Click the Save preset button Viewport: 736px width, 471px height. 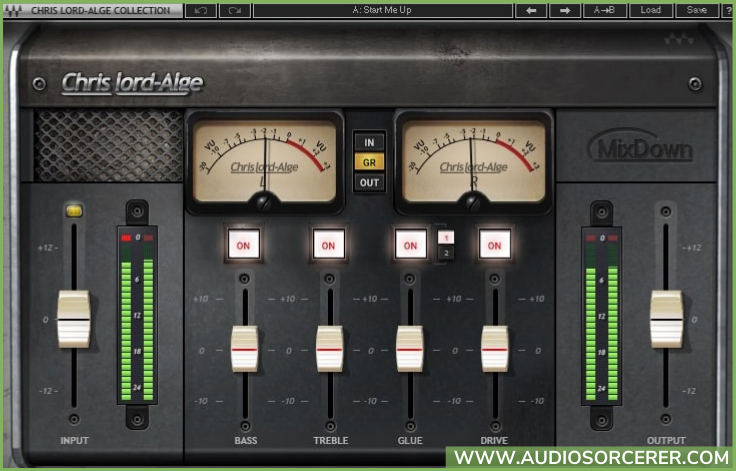[697, 10]
